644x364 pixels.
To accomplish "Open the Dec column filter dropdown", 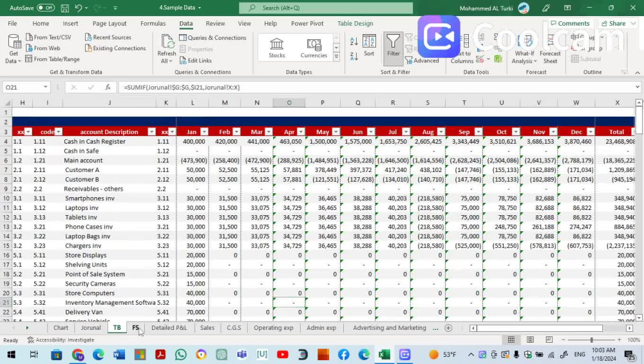I will 591,132.
